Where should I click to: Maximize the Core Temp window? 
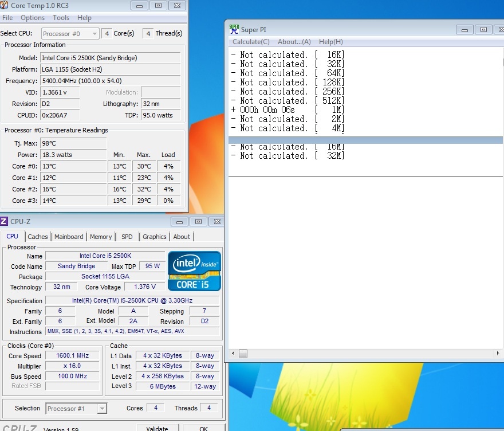[158, 6]
